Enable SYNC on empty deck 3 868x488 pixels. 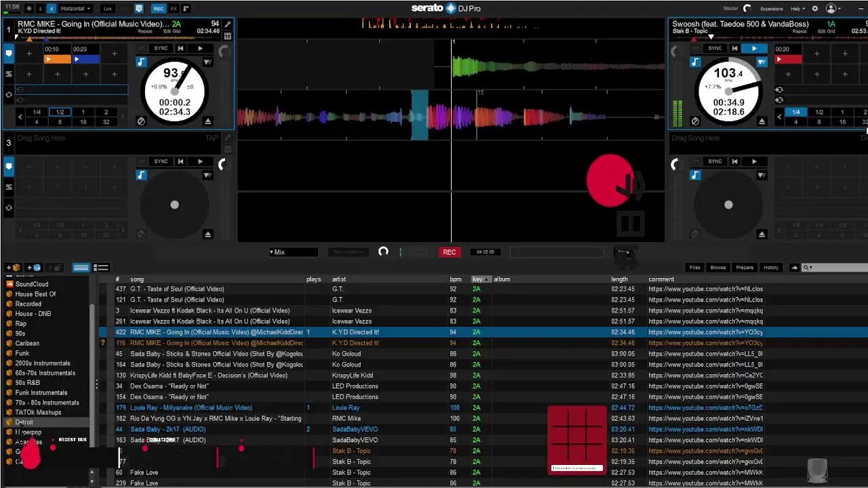click(x=161, y=161)
